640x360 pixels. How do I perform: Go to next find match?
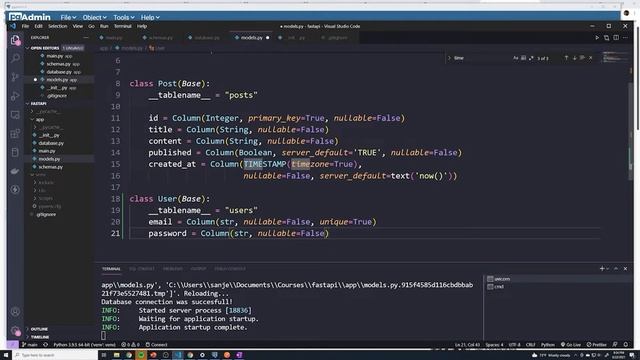point(574,58)
